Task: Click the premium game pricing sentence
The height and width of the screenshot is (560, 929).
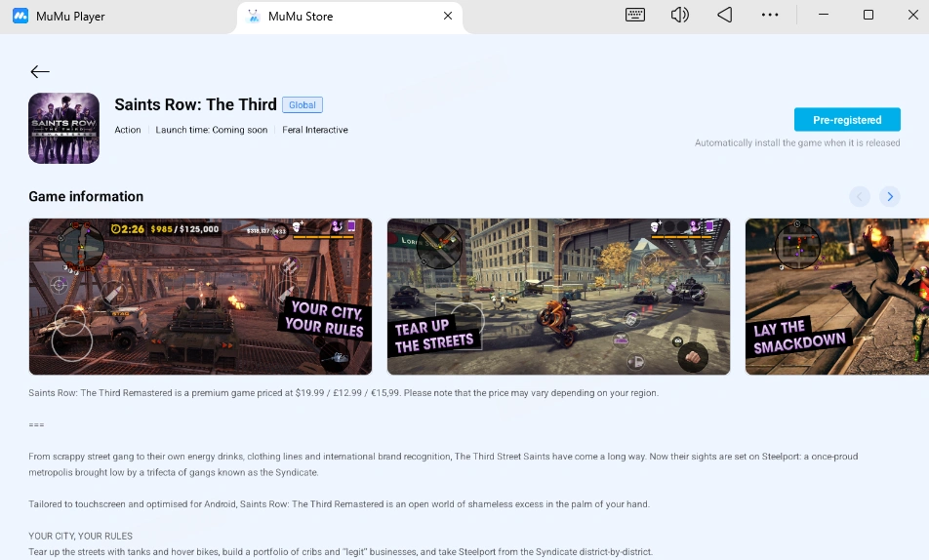Action: click(x=343, y=393)
